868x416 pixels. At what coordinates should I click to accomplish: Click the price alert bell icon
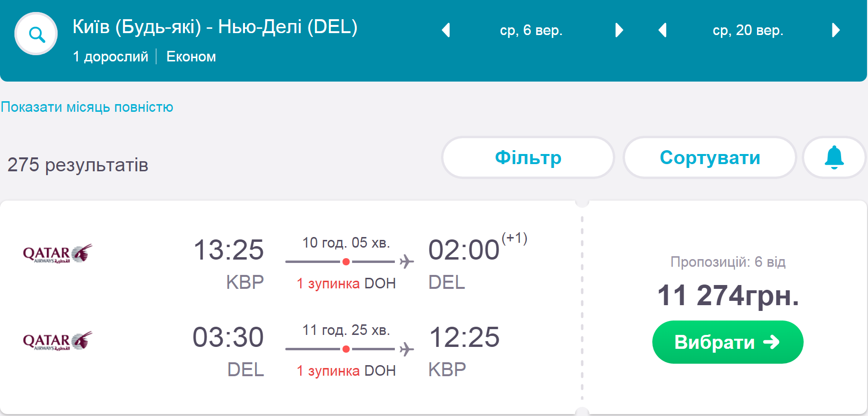click(x=834, y=157)
